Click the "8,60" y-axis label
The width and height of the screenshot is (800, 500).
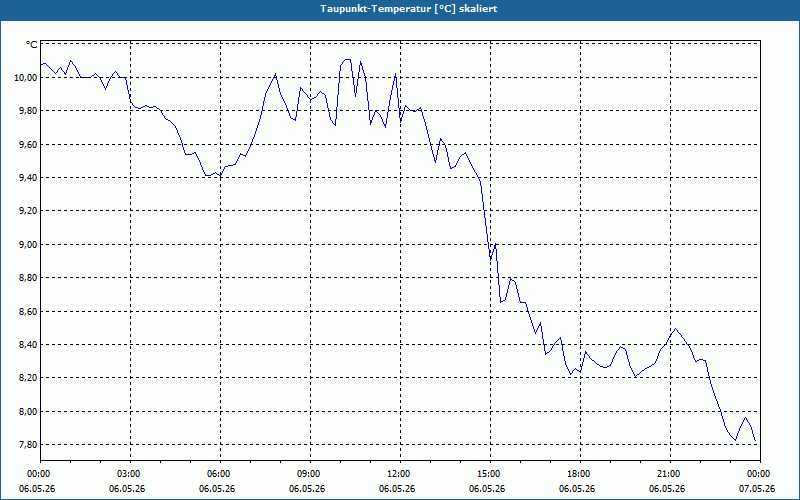click(x=30, y=311)
